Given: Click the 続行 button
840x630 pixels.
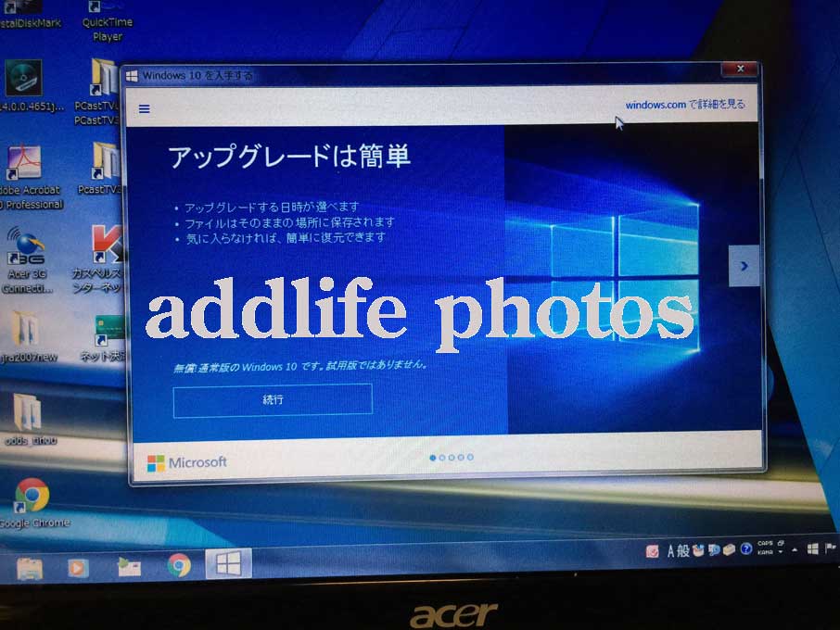Looking at the screenshot, I should pos(273,400).
